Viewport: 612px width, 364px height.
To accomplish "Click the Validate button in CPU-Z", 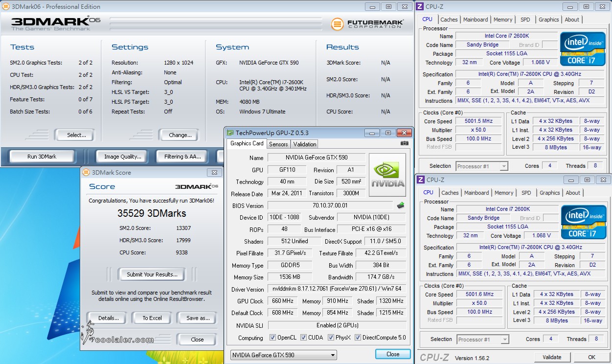I will 552,358.
